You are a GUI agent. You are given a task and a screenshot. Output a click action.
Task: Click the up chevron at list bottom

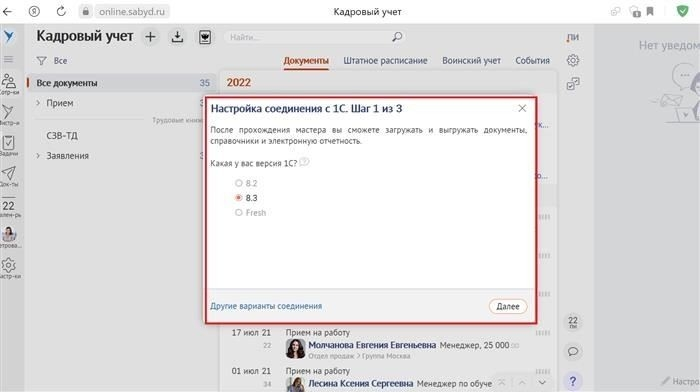pos(521,383)
